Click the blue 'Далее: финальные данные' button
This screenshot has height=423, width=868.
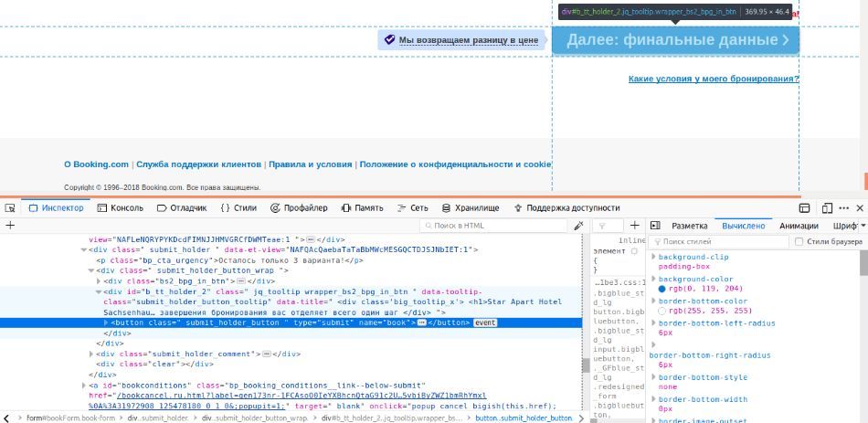[x=675, y=40]
